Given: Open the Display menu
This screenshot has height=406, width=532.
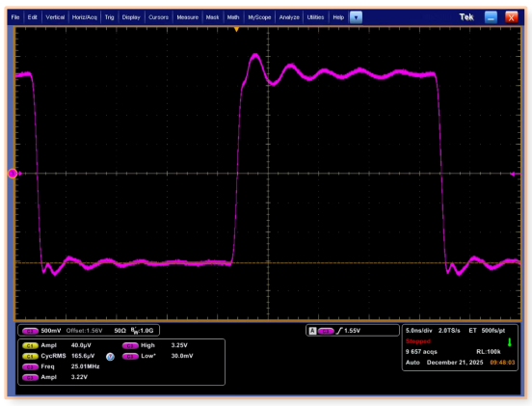Looking at the screenshot, I should coord(131,17).
